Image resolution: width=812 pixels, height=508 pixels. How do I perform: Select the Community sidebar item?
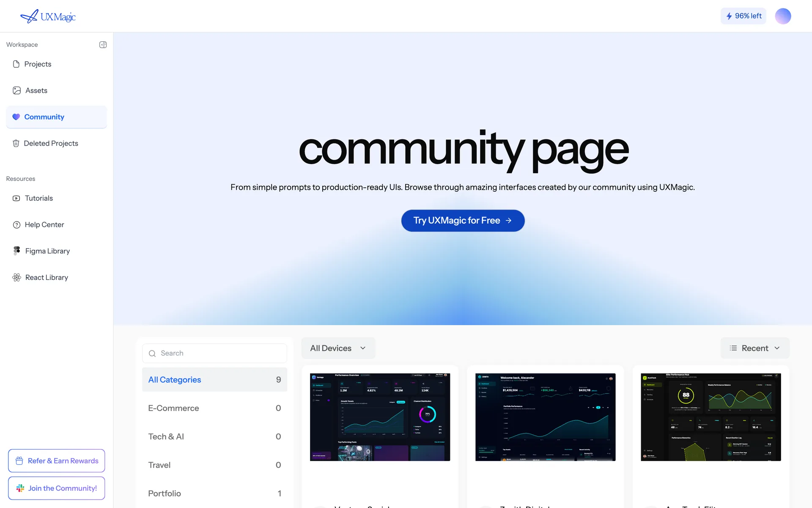56,117
